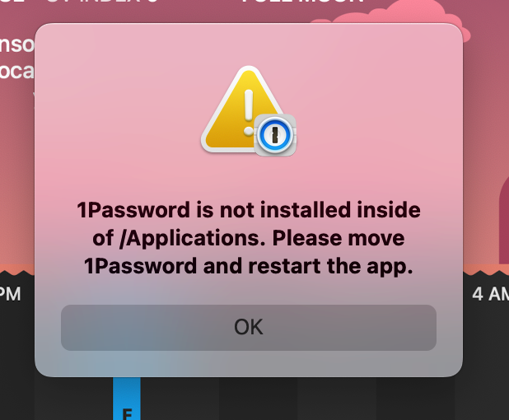Image resolution: width=509 pixels, height=420 pixels.
Task: Select the 4 AM hour label
Action: (x=490, y=294)
